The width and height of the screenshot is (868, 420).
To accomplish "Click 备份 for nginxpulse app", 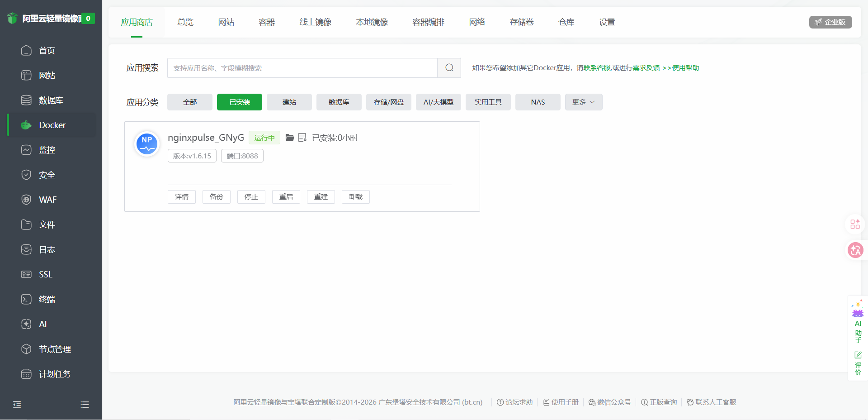I will 217,196.
